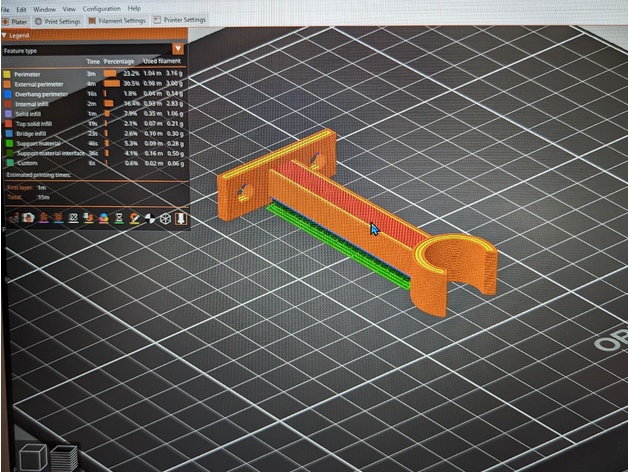Viewport: 628px width, 472px height.
Task: Click the upward chevrons layer icon
Action: tap(42, 217)
